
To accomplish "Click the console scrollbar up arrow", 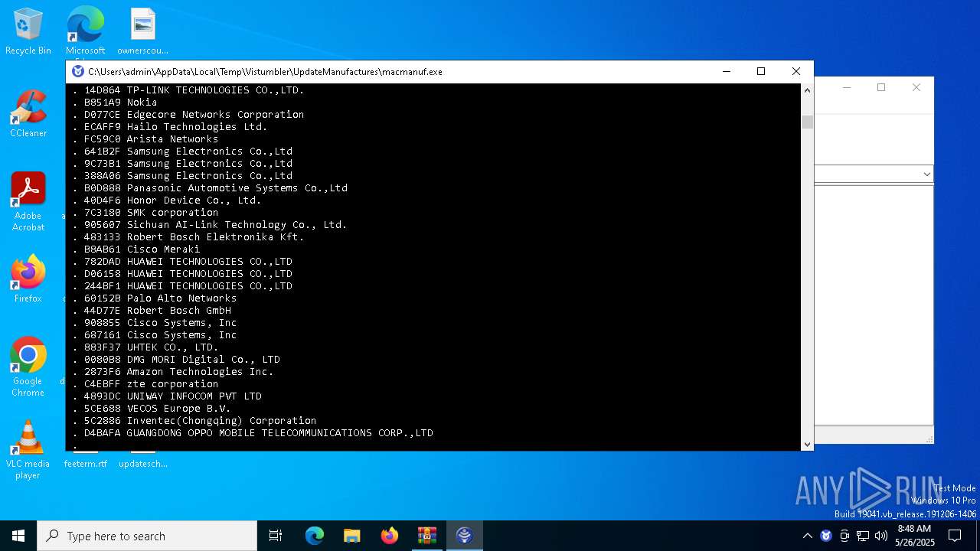I will click(807, 90).
